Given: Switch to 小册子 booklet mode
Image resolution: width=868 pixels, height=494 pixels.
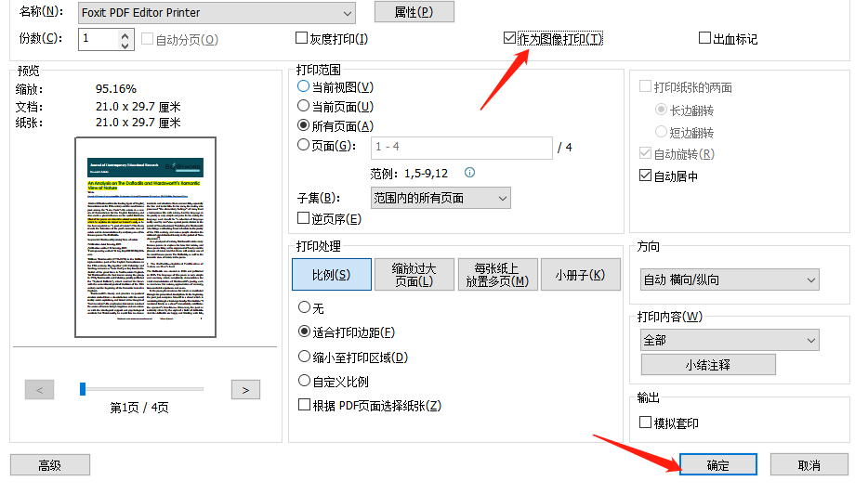Looking at the screenshot, I should 580,275.
